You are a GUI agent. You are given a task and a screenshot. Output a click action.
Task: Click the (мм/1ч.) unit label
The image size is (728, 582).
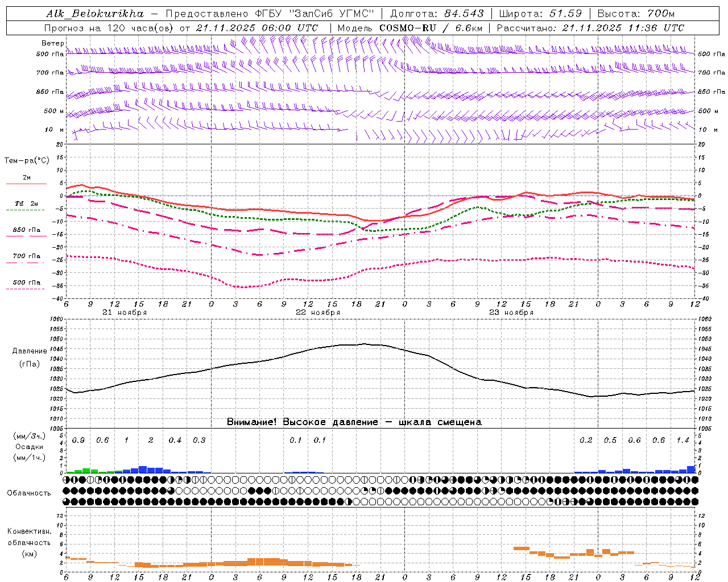click(29, 458)
